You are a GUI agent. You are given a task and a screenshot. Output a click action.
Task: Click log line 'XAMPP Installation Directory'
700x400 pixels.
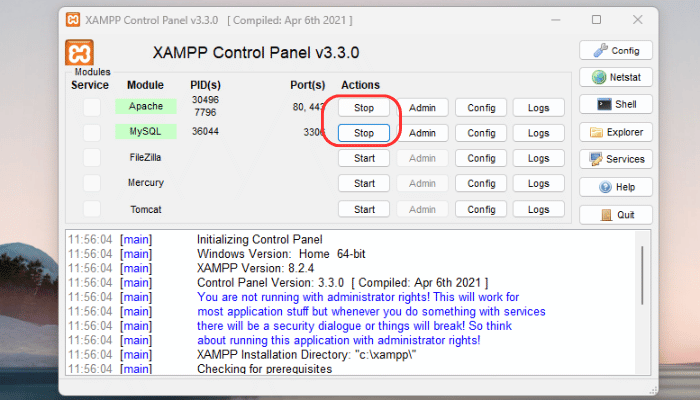[306, 355]
